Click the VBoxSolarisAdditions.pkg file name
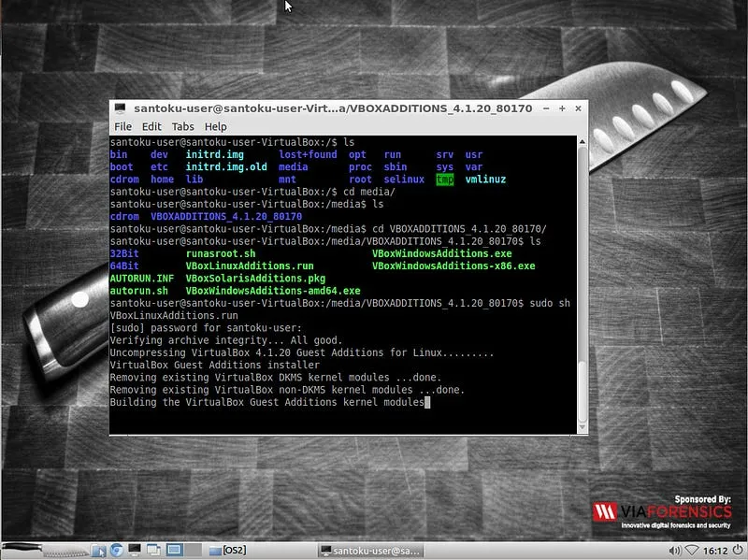This screenshot has width=748, height=560. (255, 278)
